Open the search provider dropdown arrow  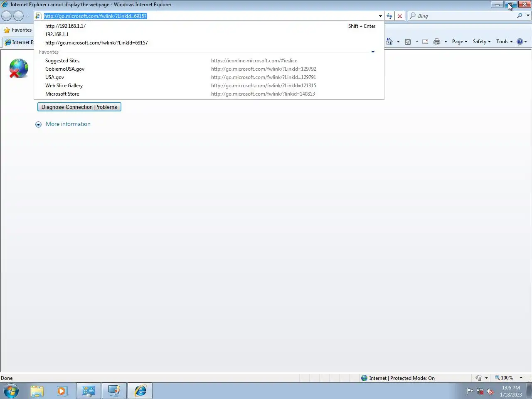528,16
